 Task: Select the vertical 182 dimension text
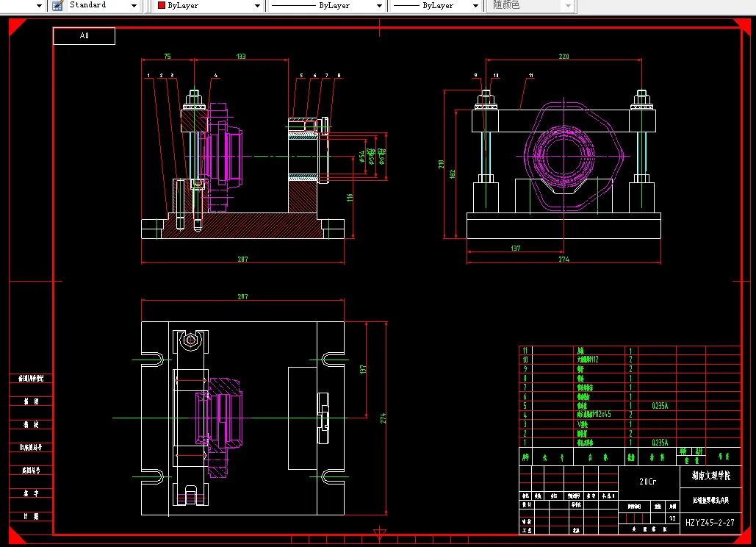tap(453, 174)
